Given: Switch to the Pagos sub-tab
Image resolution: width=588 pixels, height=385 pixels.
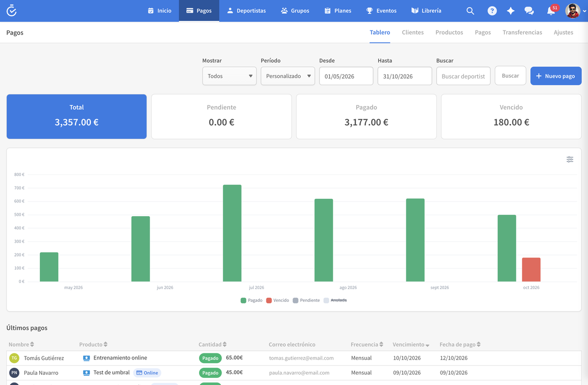Looking at the screenshot, I should click(x=483, y=32).
